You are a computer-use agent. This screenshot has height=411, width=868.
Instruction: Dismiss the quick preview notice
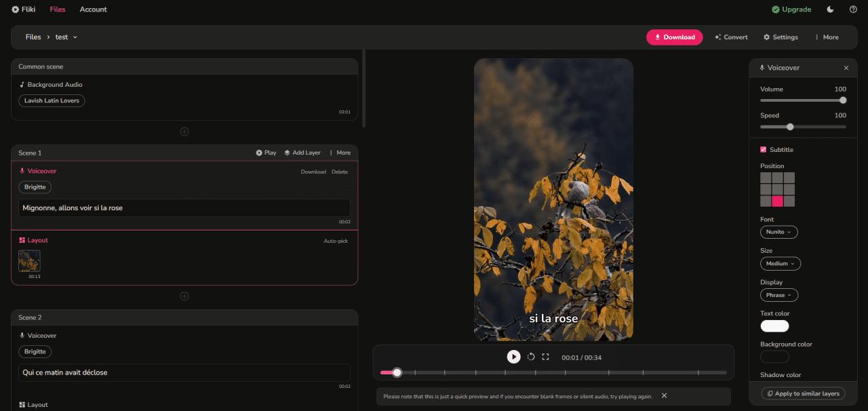click(x=665, y=395)
